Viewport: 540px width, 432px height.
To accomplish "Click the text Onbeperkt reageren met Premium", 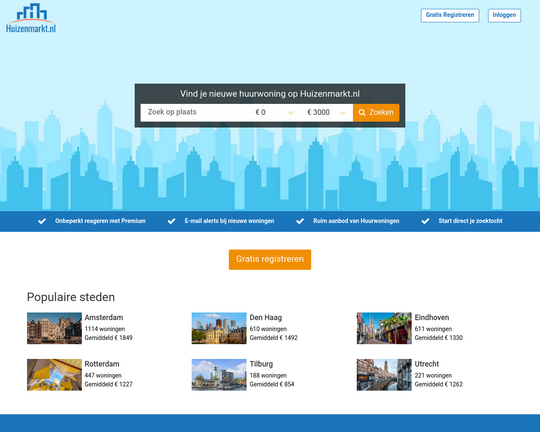I will coord(100,221).
